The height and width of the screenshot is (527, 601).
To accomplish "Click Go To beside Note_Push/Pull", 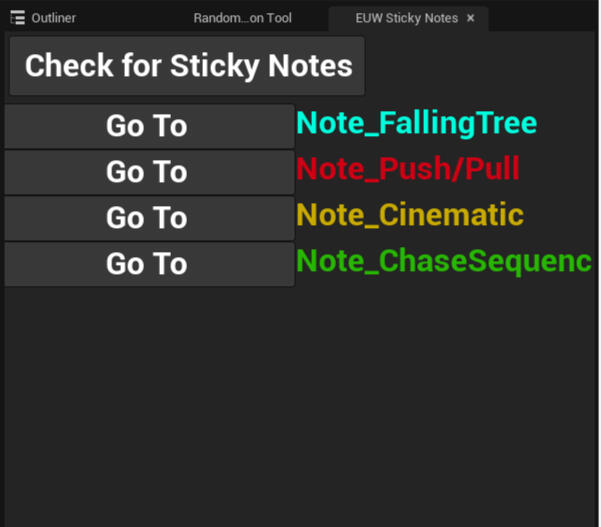I will [x=147, y=172].
